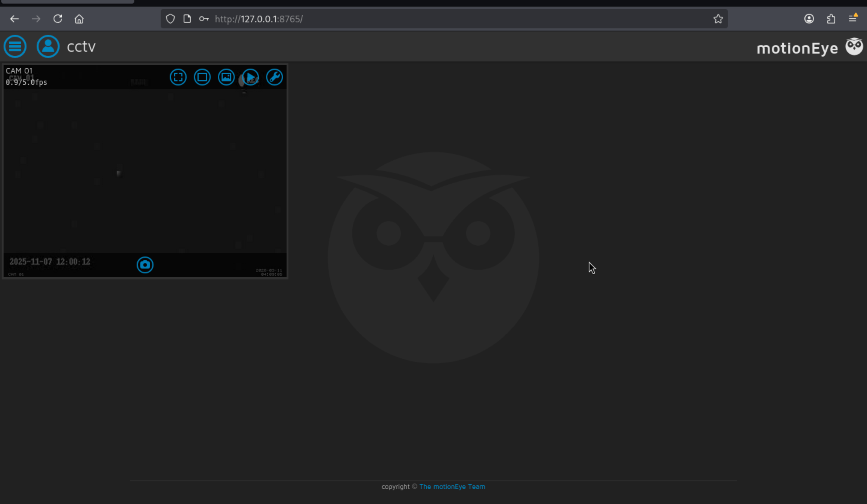867x504 pixels.
Task: Click the cctv user profile icon
Action: [48, 46]
